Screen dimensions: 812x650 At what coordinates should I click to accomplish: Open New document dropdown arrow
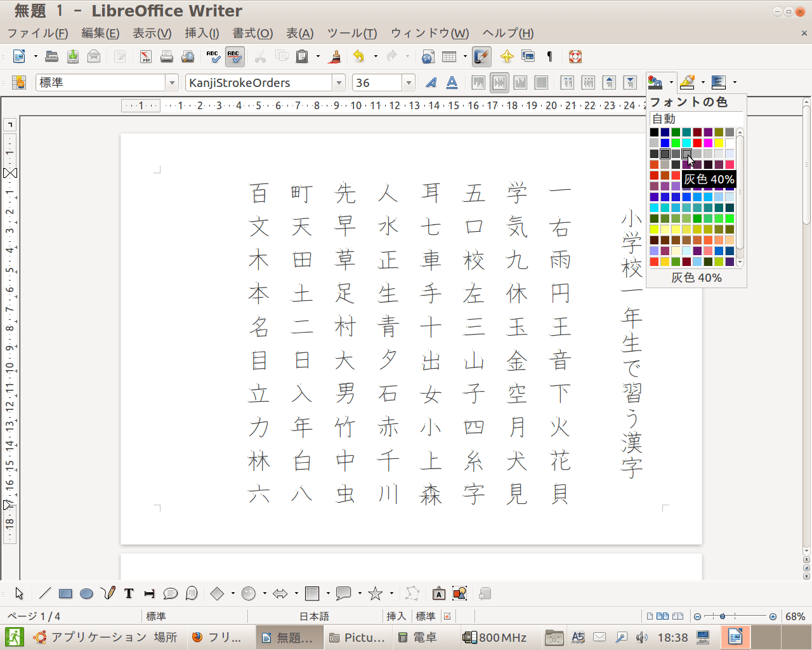[36, 56]
